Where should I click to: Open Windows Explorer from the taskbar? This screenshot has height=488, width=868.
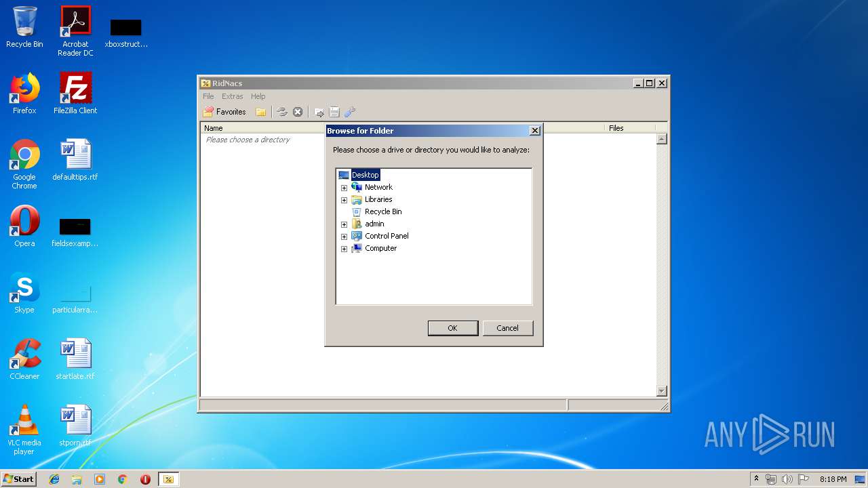pyautogui.click(x=77, y=479)
